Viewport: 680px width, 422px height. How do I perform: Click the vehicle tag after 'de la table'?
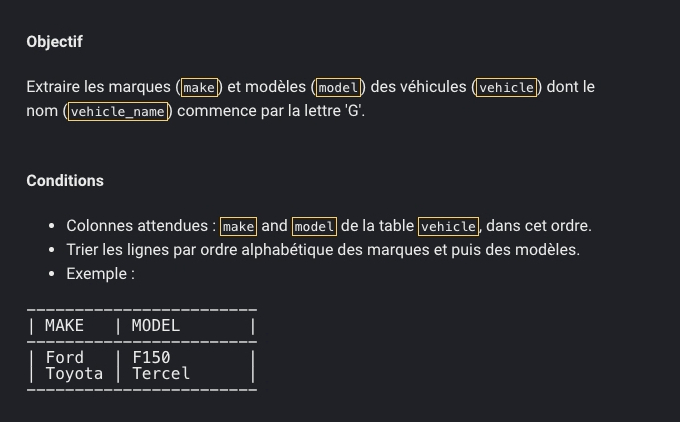[x=448, y=226]
